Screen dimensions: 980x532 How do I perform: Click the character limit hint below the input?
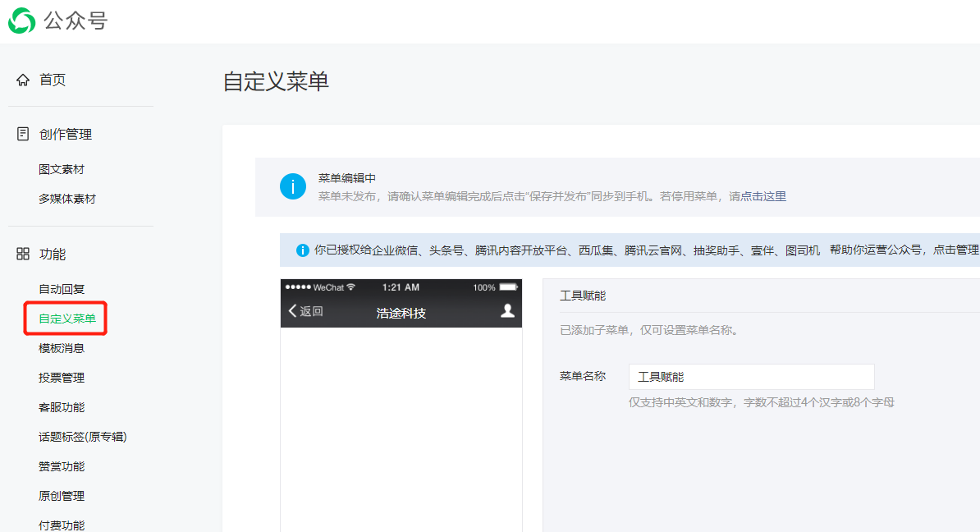(x=761, y=402)
